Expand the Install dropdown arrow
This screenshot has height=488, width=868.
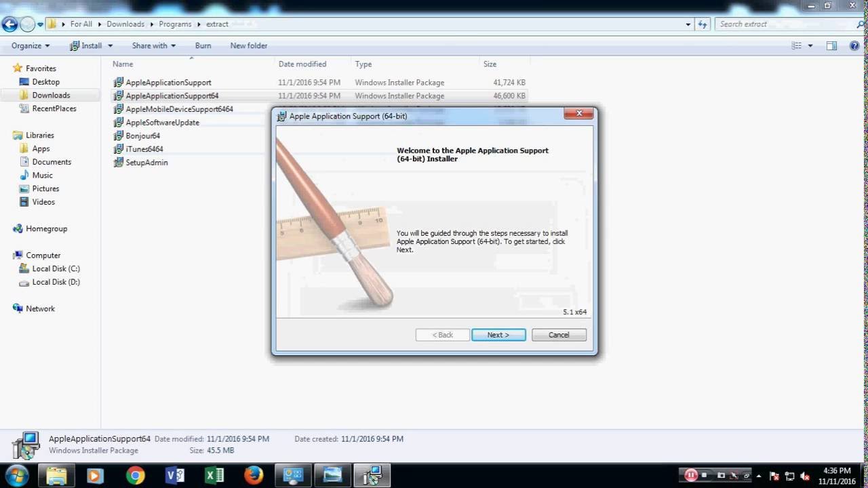(x=110, y=45)
